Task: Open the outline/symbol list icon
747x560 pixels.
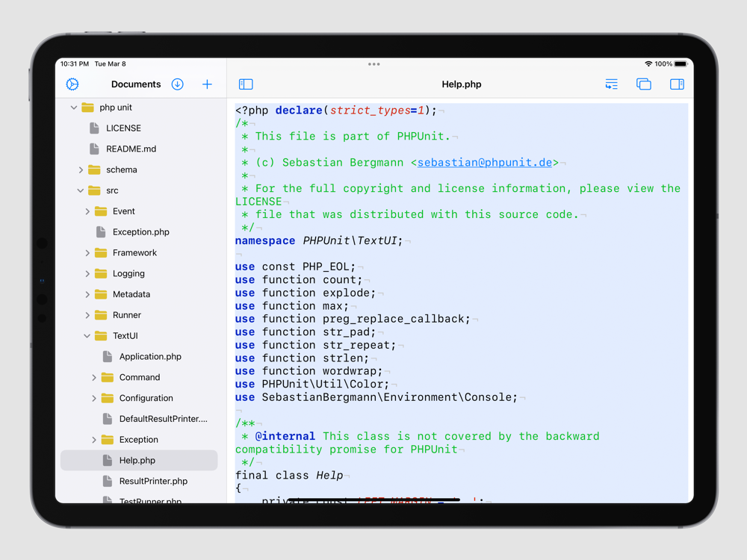Action: pos(611,84)
